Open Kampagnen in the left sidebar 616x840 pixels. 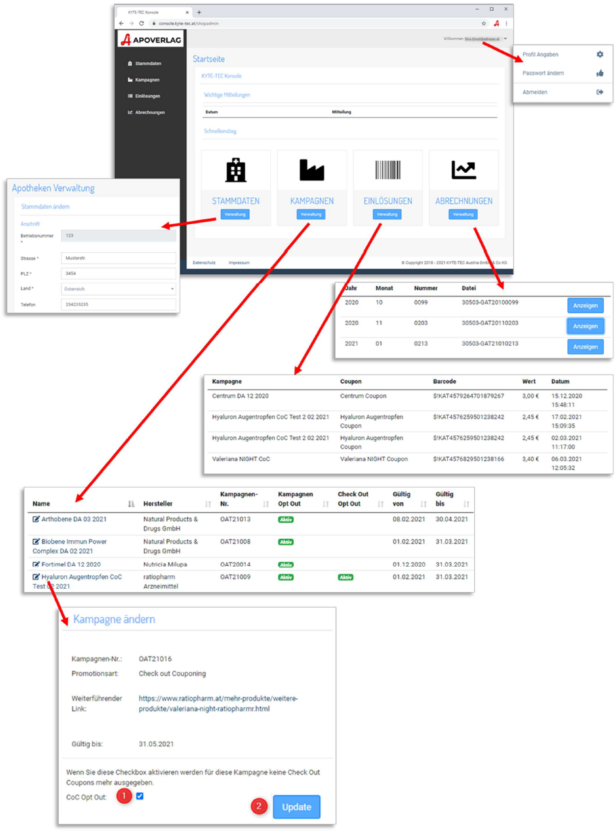pos(147,80)
